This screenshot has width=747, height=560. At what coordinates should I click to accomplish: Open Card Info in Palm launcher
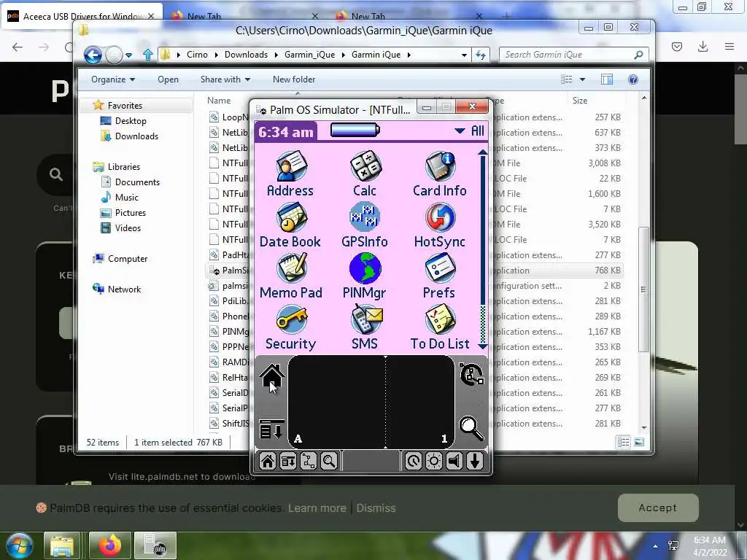[440, 174]
